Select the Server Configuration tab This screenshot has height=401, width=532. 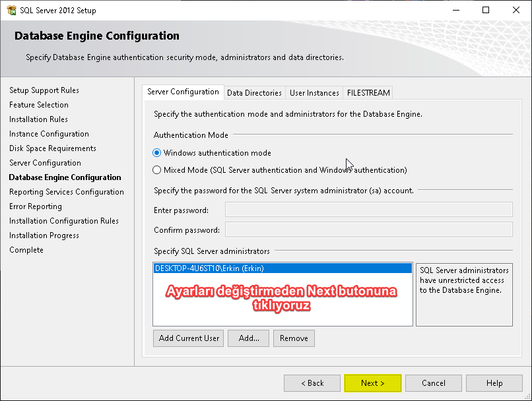click(x=183, y=92)
